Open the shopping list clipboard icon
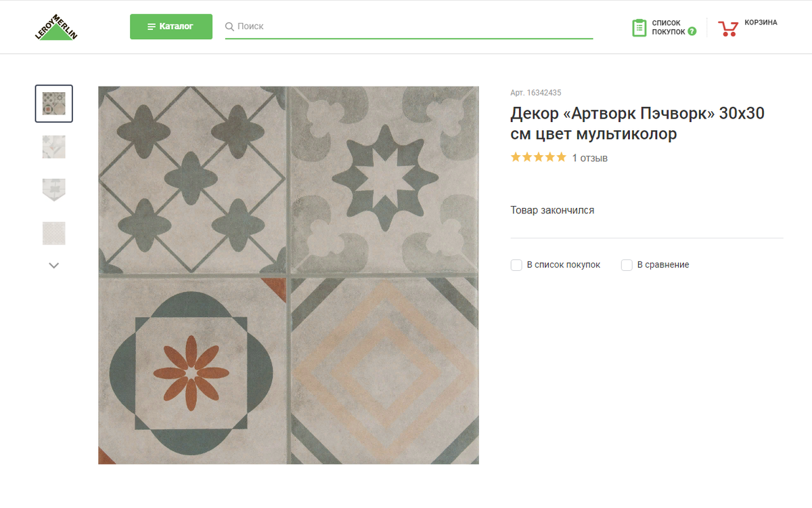The image size is (812, 508). point(639,28)
